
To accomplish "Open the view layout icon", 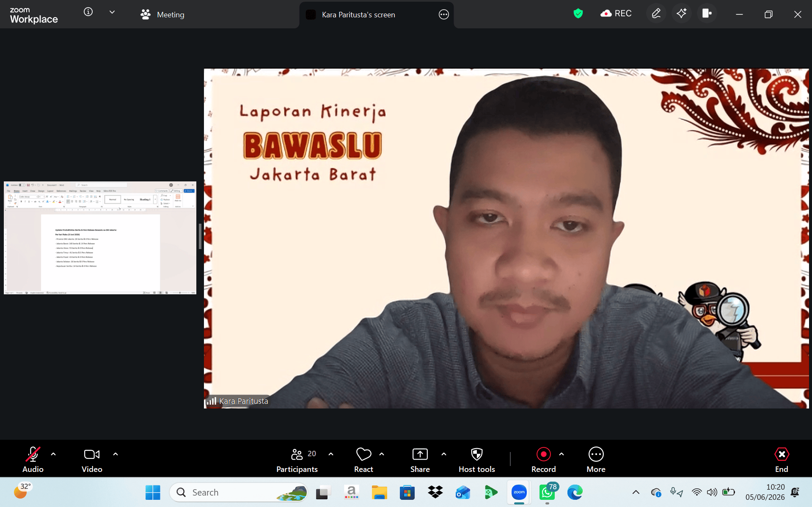I will [707, 14].
